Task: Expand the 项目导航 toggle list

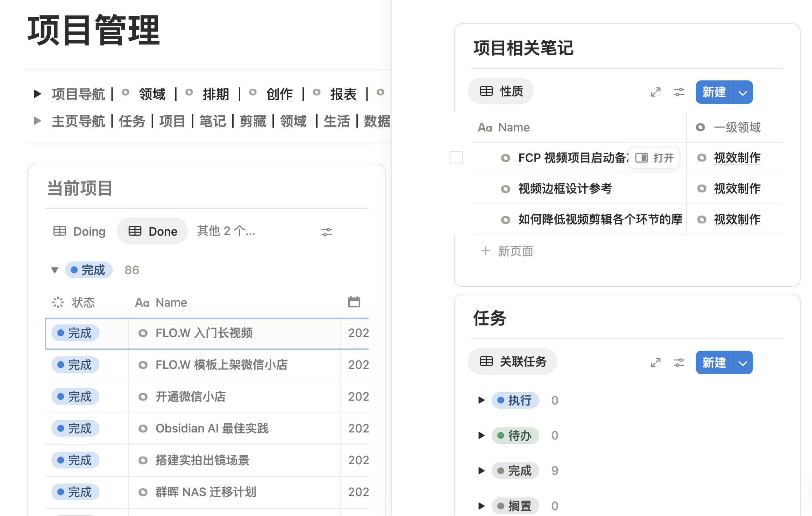Action: pos(37,94)
